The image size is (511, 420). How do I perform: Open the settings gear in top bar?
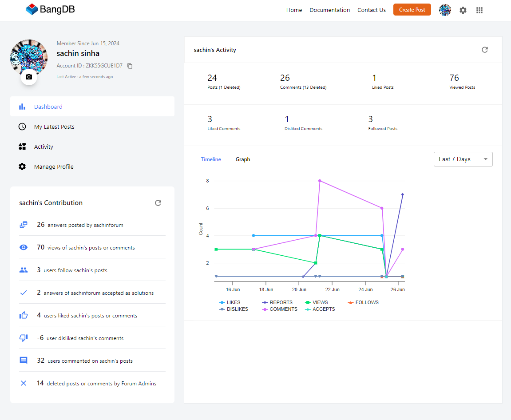pyautogui.click(x=463, y=10)
